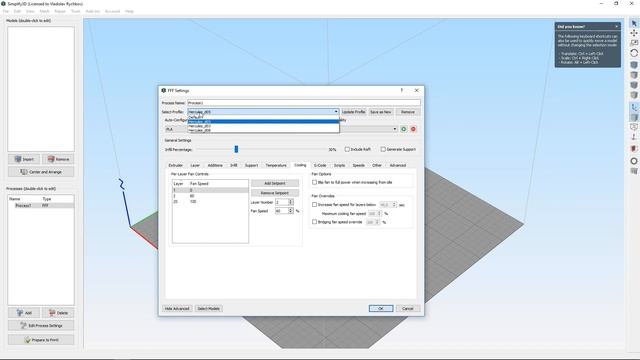Image resolution: width=640 pixels, height=360 pixels.
Task: Toggle Blip fan to full power checkbox
Action: click(314, 182)
